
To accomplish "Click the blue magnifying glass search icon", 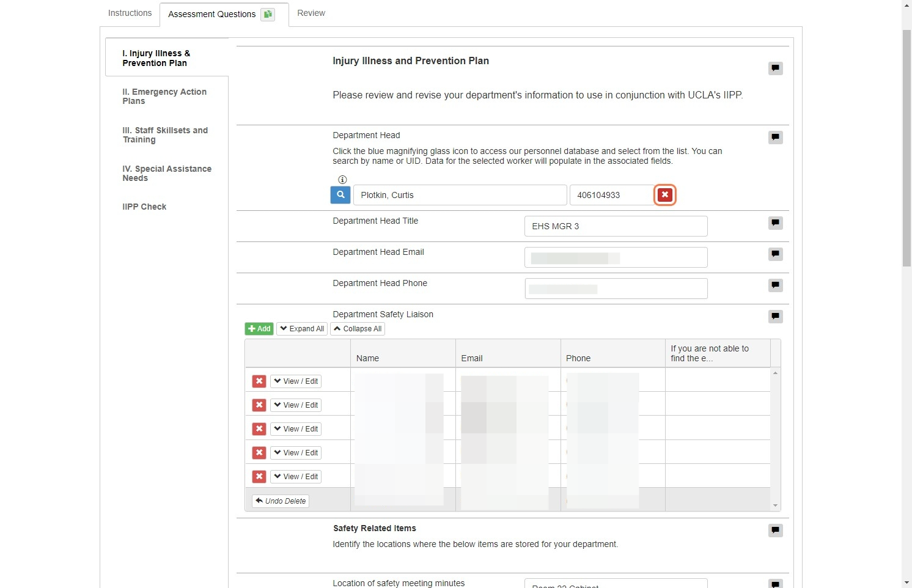I will (x=340, y=195).
